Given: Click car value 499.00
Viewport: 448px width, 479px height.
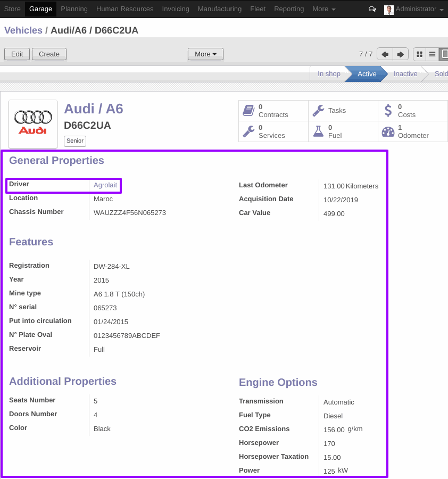Looking at the screenshot, I should click(334, 214).
